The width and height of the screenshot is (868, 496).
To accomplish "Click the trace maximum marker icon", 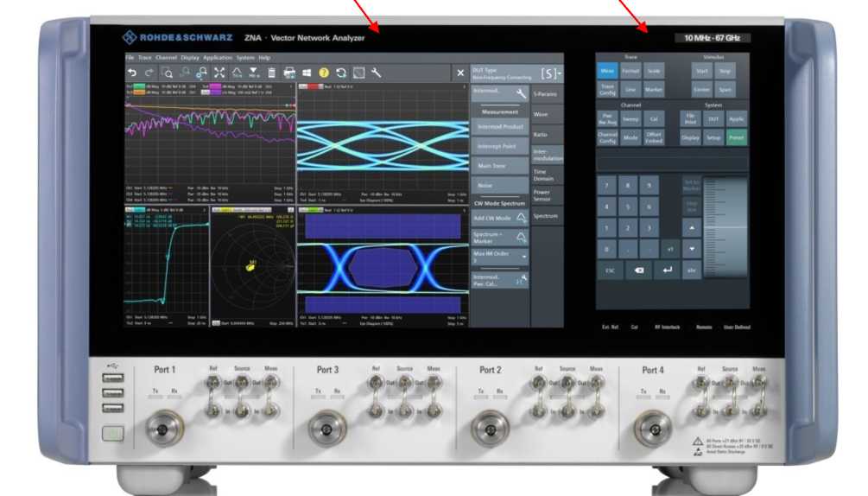I will [x=237, y=73].
